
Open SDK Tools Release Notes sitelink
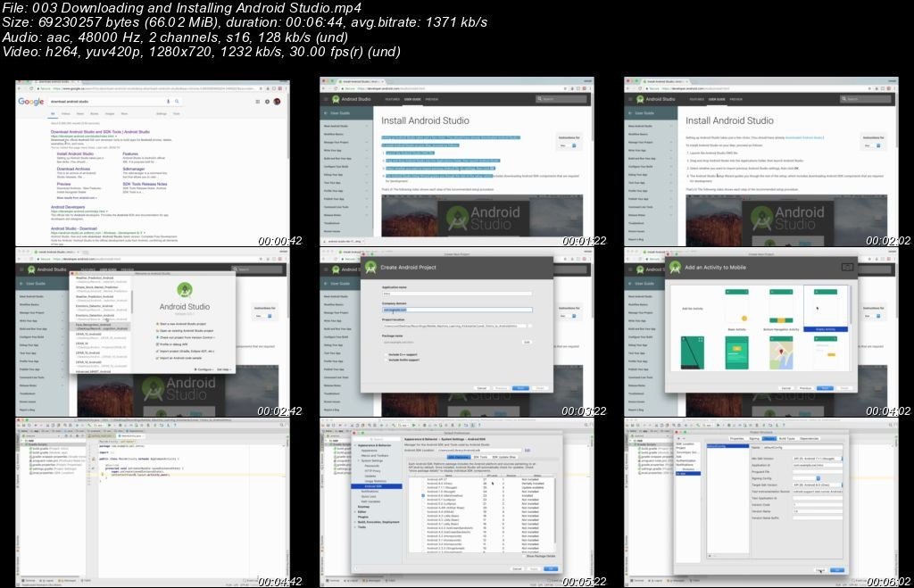pyautogui.click(x=145, y=184)
